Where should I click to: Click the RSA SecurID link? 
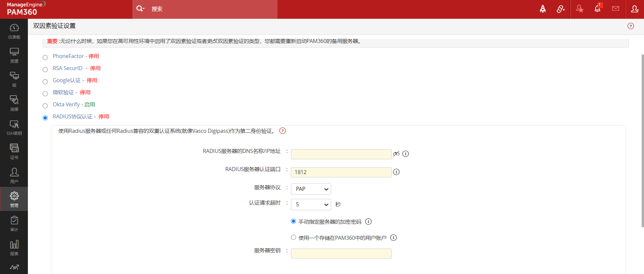pos(68,68)
